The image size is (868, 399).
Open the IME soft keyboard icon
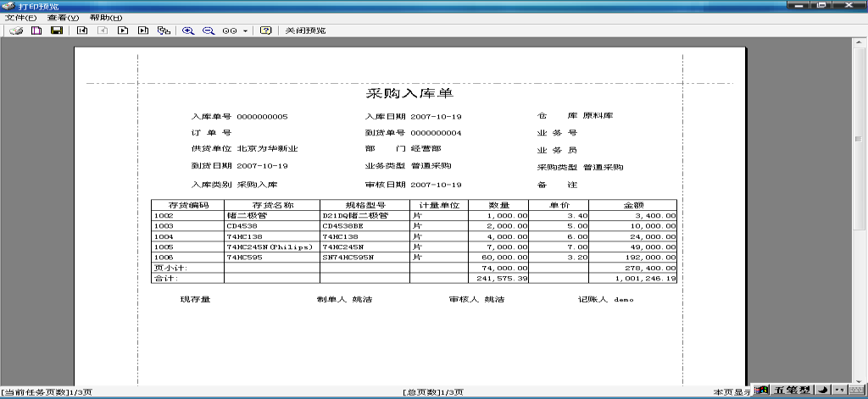click(x=855, y=391)
